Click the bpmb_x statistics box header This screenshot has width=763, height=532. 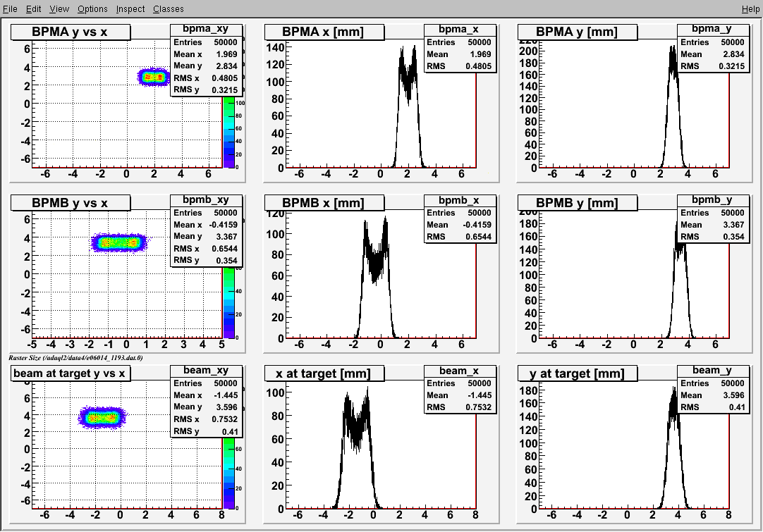459,200
